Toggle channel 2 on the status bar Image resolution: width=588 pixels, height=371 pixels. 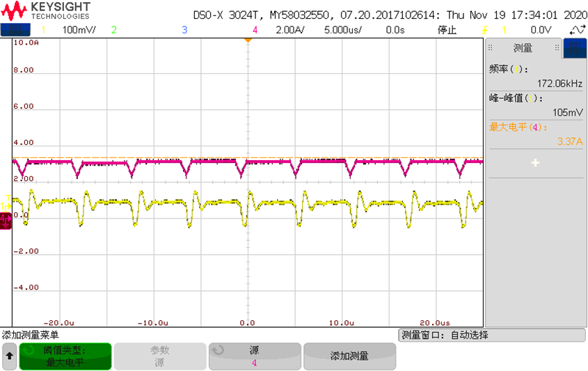113,30
